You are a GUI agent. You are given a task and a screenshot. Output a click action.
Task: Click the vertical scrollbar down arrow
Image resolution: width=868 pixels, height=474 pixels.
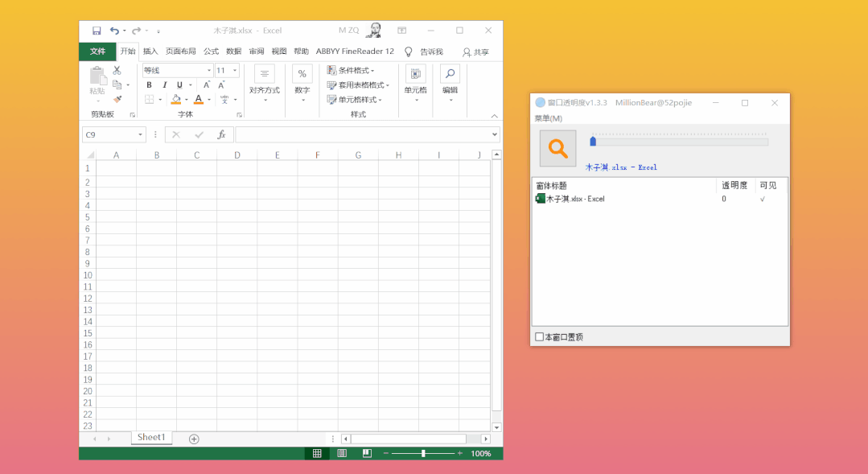496,427
